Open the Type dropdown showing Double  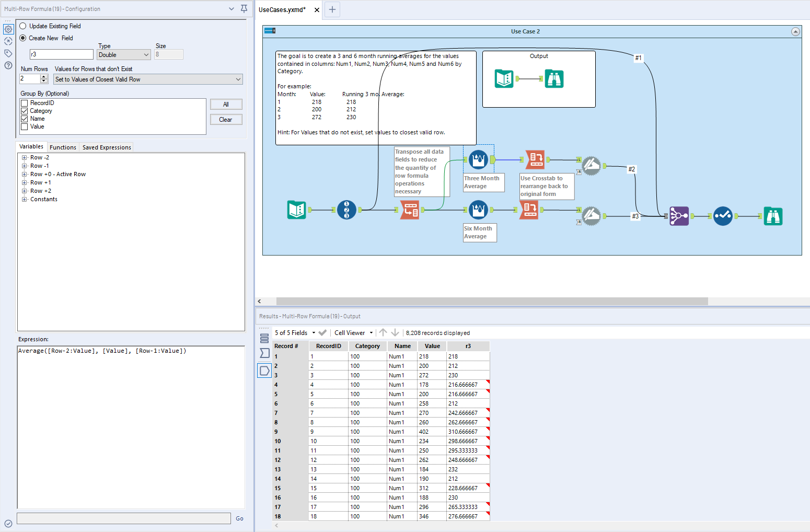123,54
